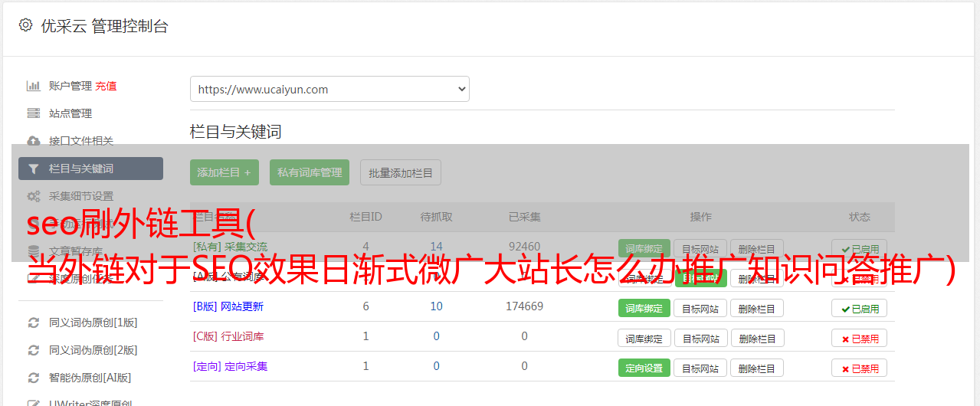
Task: Click the 操作 column header
Action: coord(700,217)
